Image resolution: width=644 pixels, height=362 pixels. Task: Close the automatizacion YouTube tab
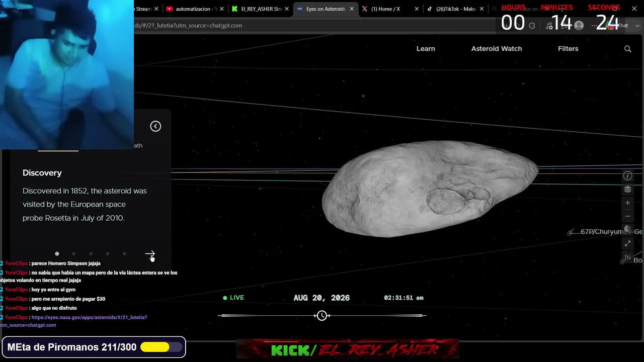coord(221,9)
